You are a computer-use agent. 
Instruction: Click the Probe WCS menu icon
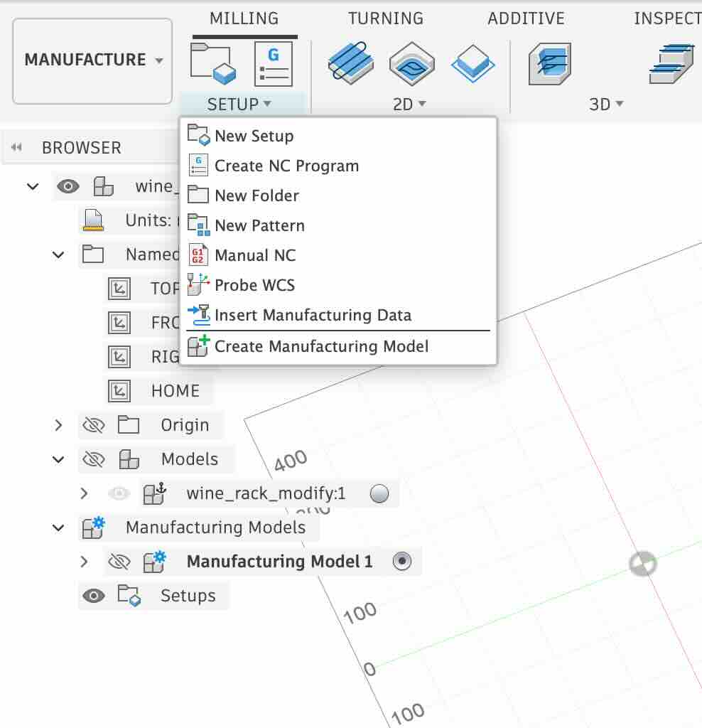pos(198,284)
